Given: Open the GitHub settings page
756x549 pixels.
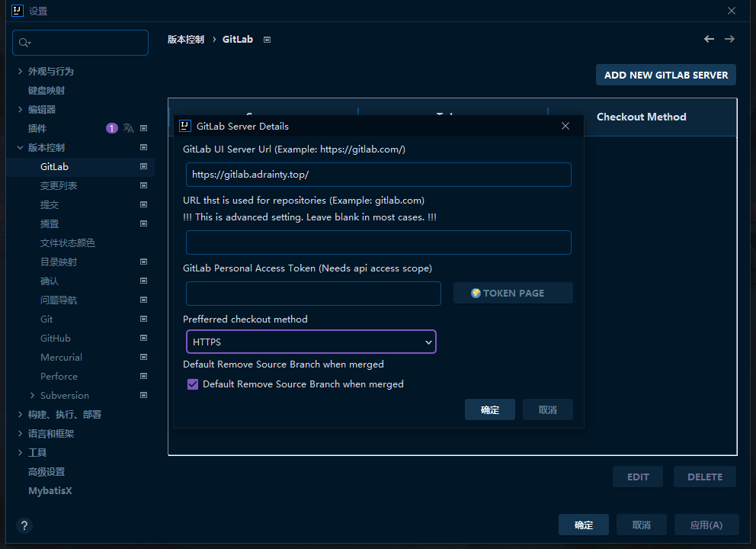Looking at the screenshot, I should [x=56, y=339].
